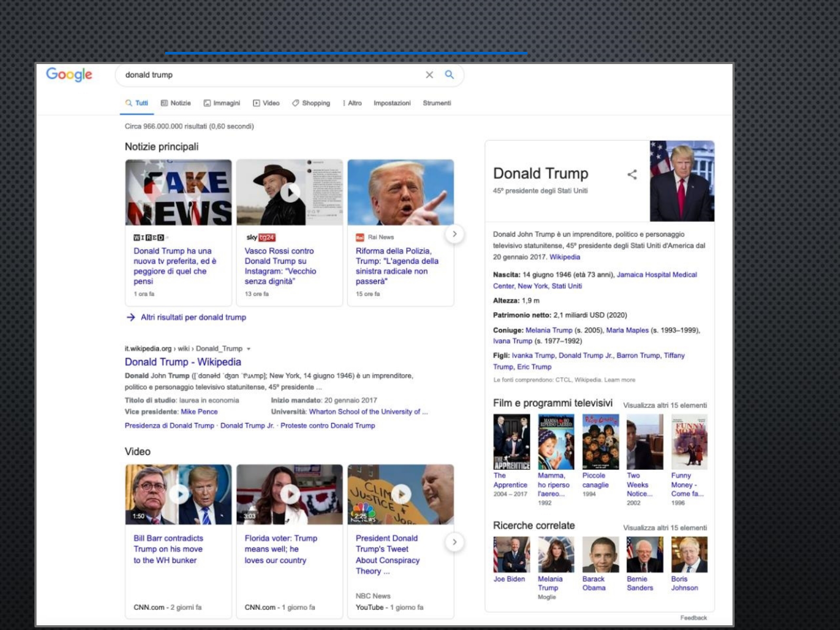Image resolution: width=840 pixels, height=630 pixels.
Task: Open the Altro more menu
Action: [352, 103]
